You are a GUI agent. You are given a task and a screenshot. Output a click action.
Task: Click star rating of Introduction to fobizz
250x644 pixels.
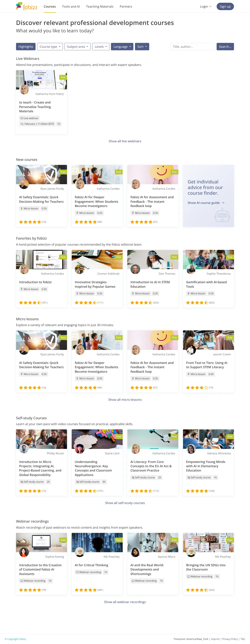pyautogui.click(x=30, y=303)
